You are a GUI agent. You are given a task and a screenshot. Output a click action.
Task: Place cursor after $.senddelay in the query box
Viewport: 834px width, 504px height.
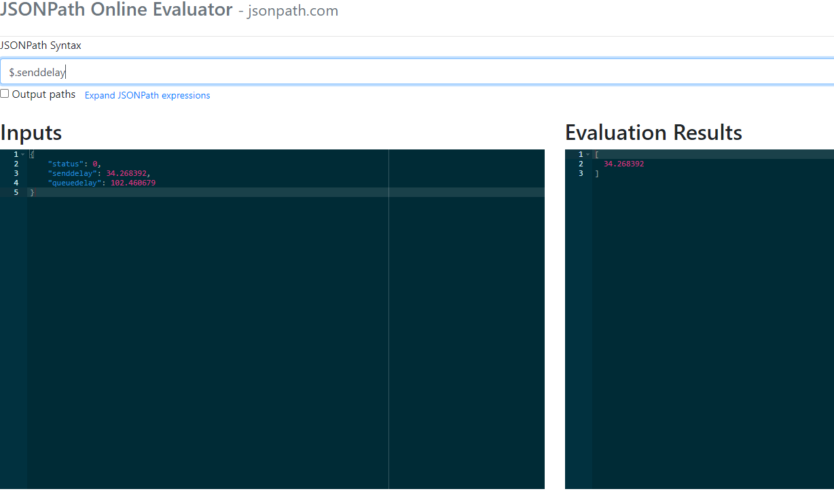click(65, 71)
